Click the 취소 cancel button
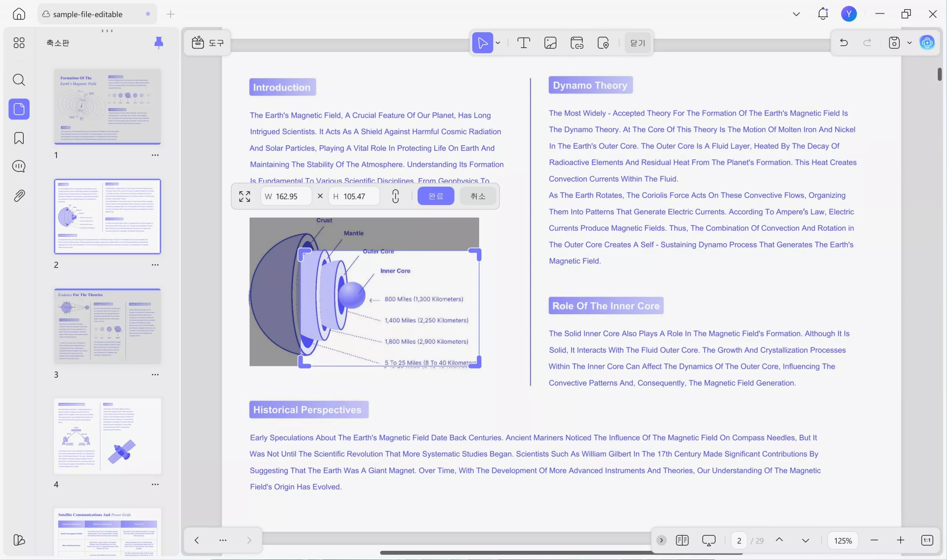This screenshot has height=560, width=947. (x=478, y=196)
